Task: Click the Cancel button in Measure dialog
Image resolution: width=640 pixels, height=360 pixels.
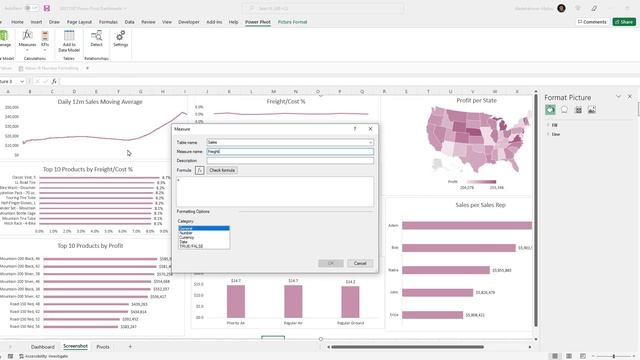Action: 360,263
